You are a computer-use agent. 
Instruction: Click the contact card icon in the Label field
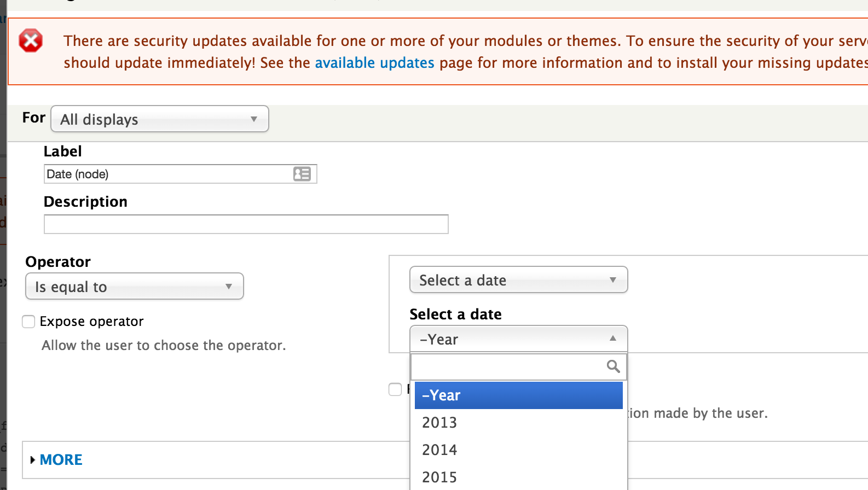pyautogui.click(x=302, y=174)
